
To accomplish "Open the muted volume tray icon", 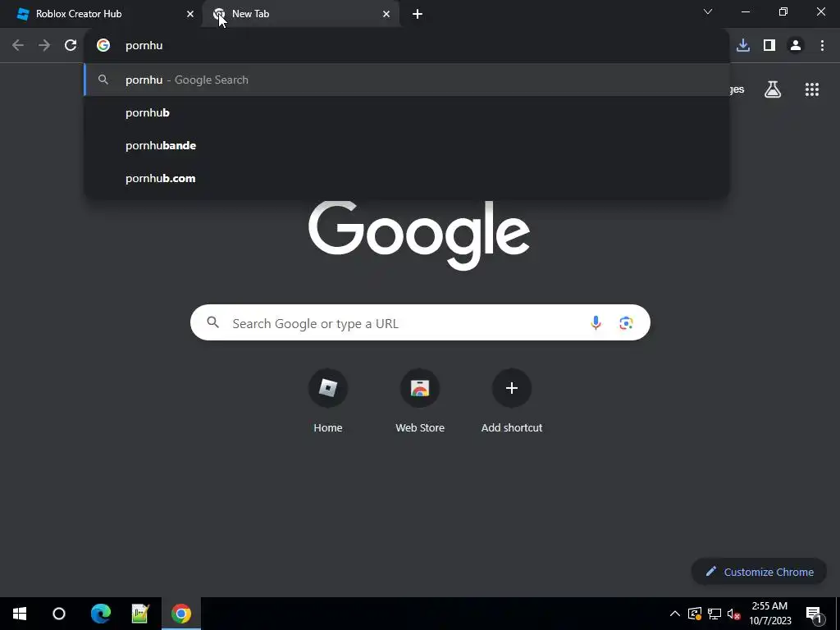I will 733,614.
